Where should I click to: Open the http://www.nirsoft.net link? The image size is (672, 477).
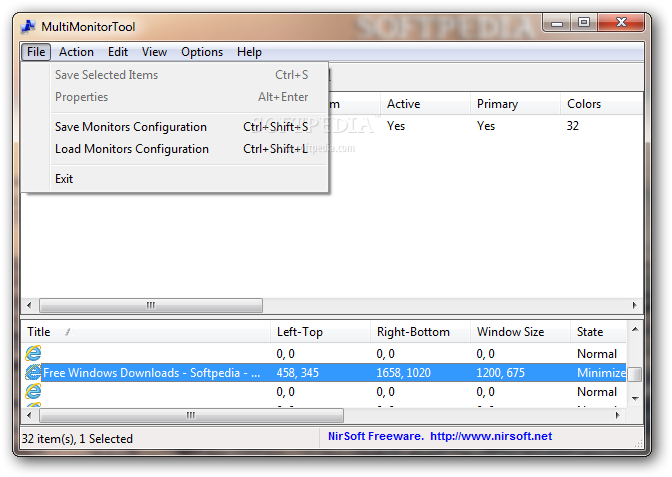[x=491, y=436]
